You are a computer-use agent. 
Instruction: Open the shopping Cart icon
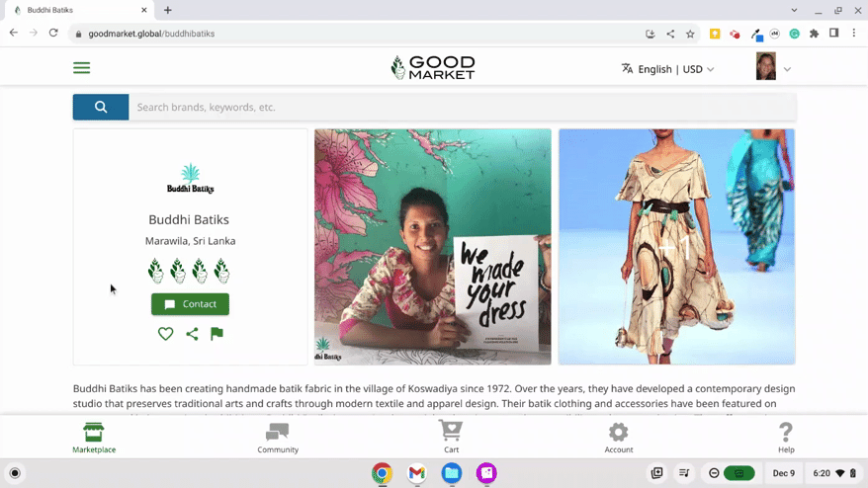[451, 438]
